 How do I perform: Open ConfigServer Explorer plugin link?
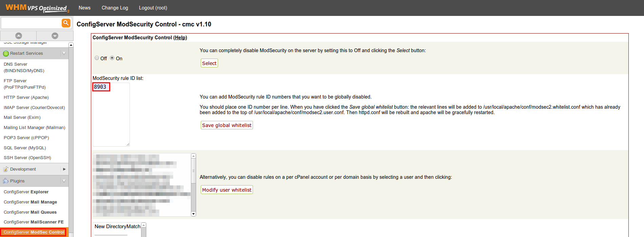26,192
